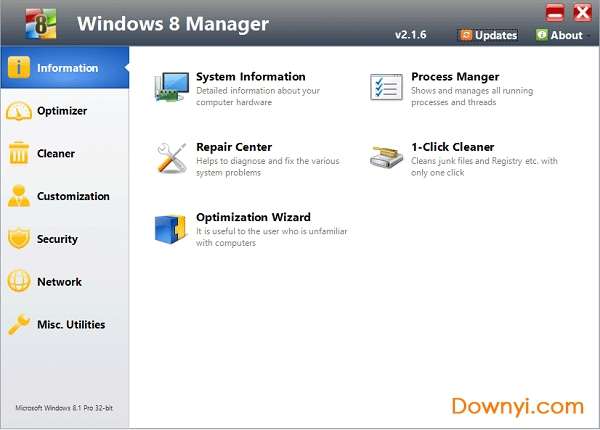Open the Customization tab
Screen dimensions: 600x430
click(x=65, y=196)
